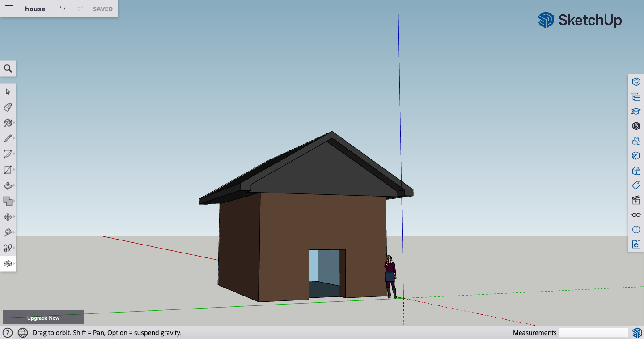Open the Outliner panel
This screenshot has width=644, height=339.
click(x=636, y=96)
